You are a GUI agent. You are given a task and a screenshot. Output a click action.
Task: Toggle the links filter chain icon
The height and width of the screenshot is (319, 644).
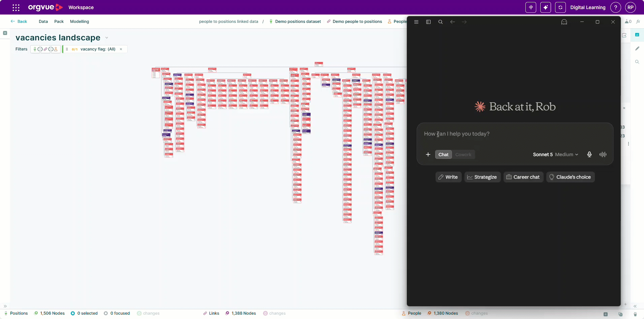pos(45,49)
